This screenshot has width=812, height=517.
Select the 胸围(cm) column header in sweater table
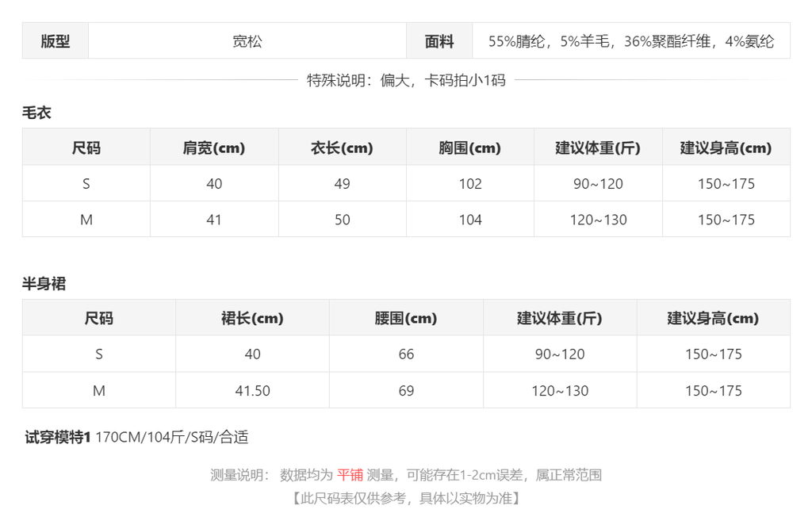469,147
